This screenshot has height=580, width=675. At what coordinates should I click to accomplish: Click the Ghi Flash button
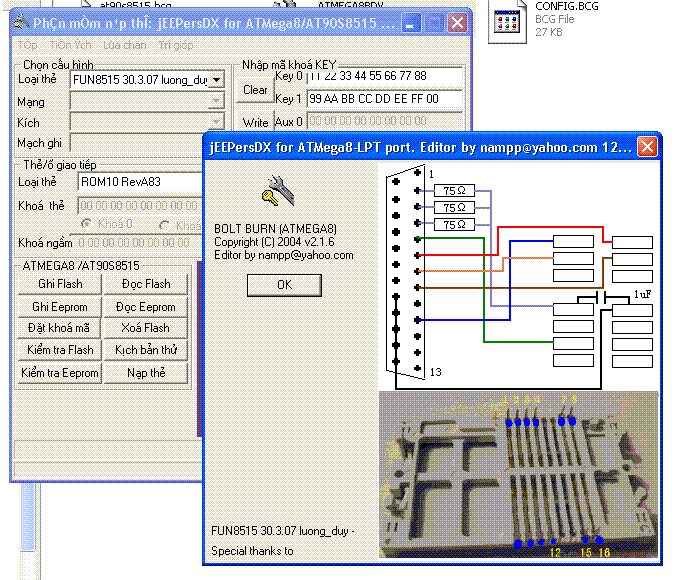click(x=60, y=284)
